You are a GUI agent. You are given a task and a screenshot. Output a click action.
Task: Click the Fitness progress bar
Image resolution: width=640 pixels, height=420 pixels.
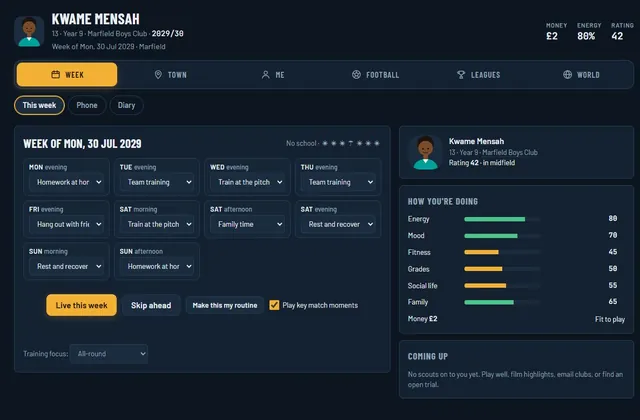[502, 252]
